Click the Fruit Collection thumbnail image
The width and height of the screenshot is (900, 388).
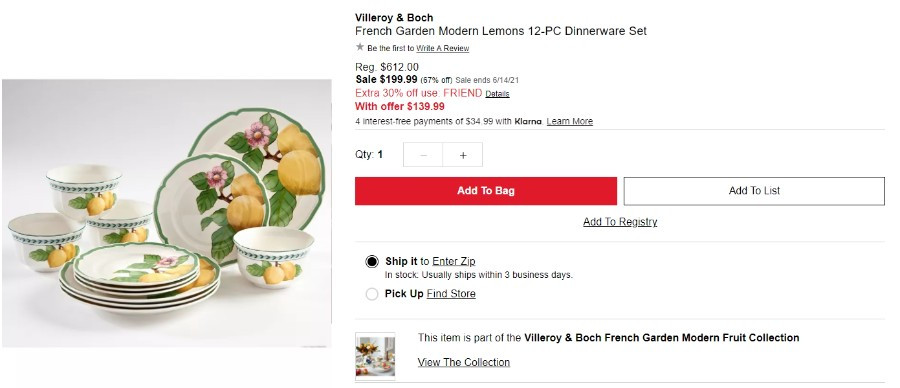pos(375,356)
